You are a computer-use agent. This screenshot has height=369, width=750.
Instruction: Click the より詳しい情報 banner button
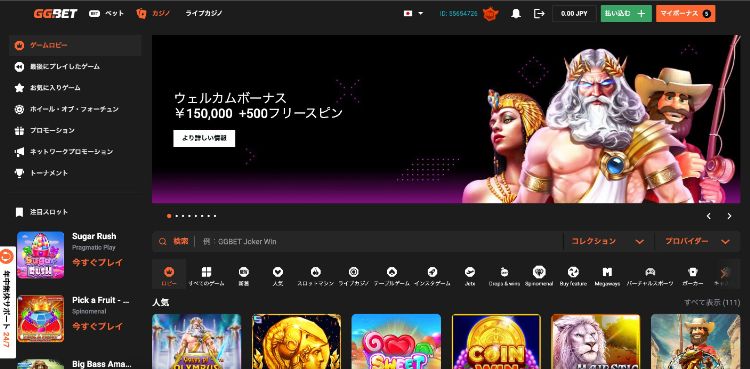(x=204, y=138)
